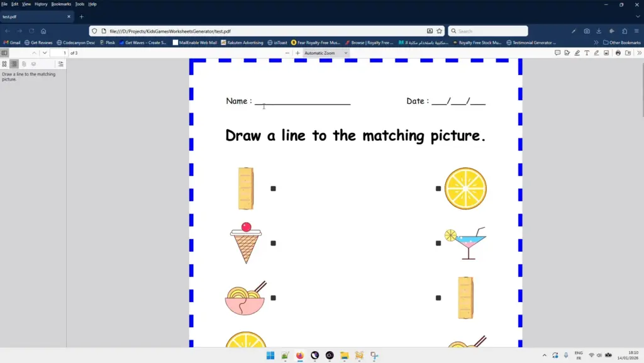This screenshot has height=363, width=644.
Task: Toggle the layers panel view
Action: tap(33, 64)
